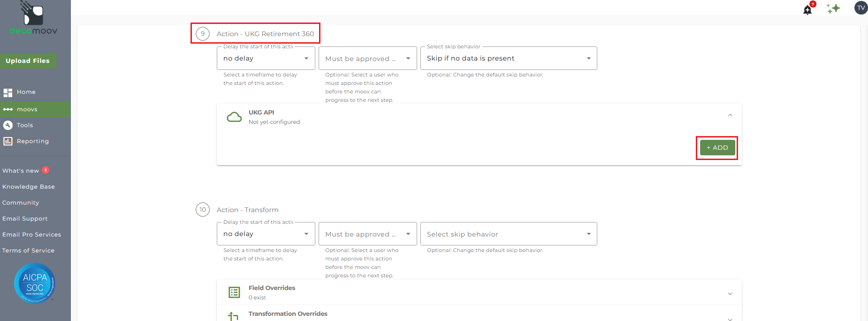The width and height of the screenshot is (868, 321).
Task: Open Knowledge Base link
Action: tap(29, 187)
